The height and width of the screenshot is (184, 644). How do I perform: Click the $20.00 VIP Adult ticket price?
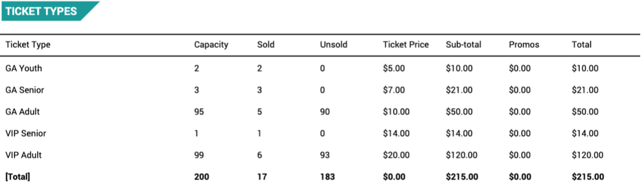[x=396, y=155]
